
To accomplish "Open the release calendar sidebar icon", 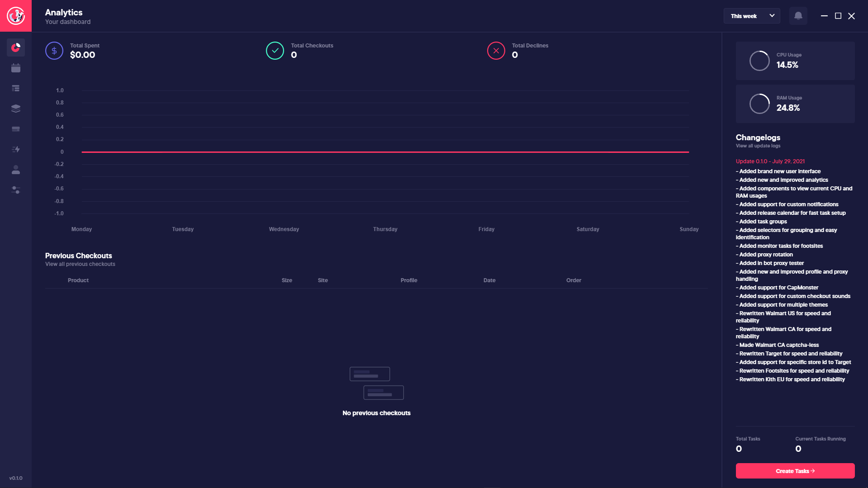I will coord(16,68).
